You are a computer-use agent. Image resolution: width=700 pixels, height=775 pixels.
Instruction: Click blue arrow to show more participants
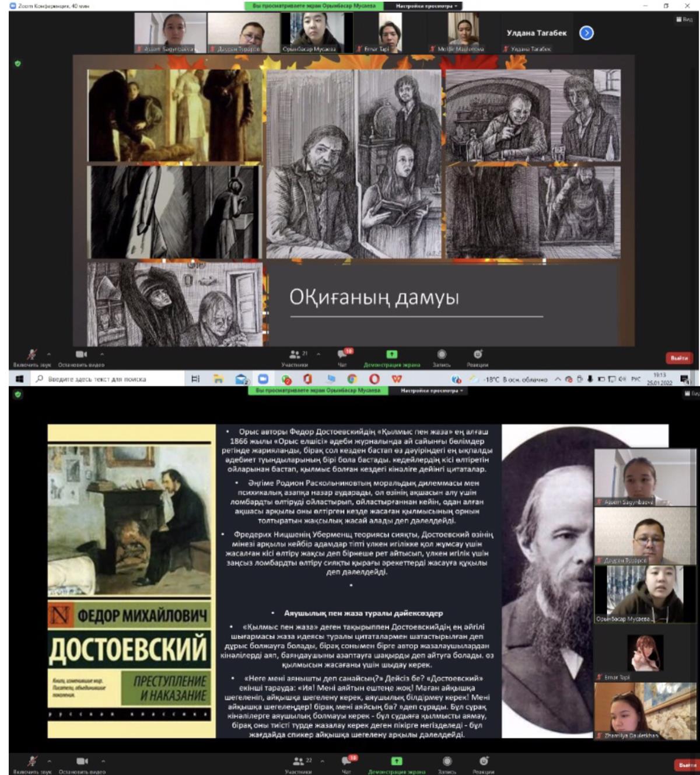(586, 33)
